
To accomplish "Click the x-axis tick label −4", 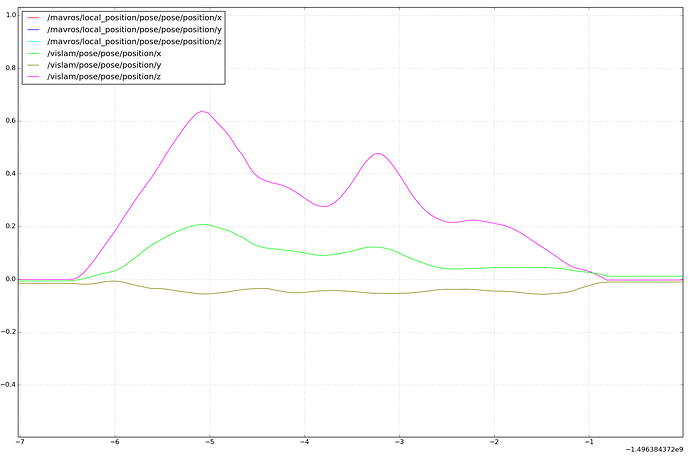I will coord(304,441).
